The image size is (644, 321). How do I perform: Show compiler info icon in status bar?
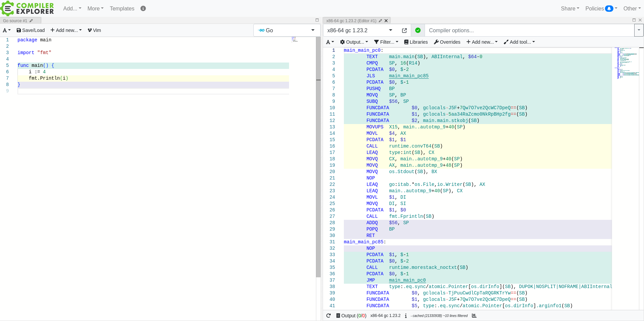click(x=406, y=316)
